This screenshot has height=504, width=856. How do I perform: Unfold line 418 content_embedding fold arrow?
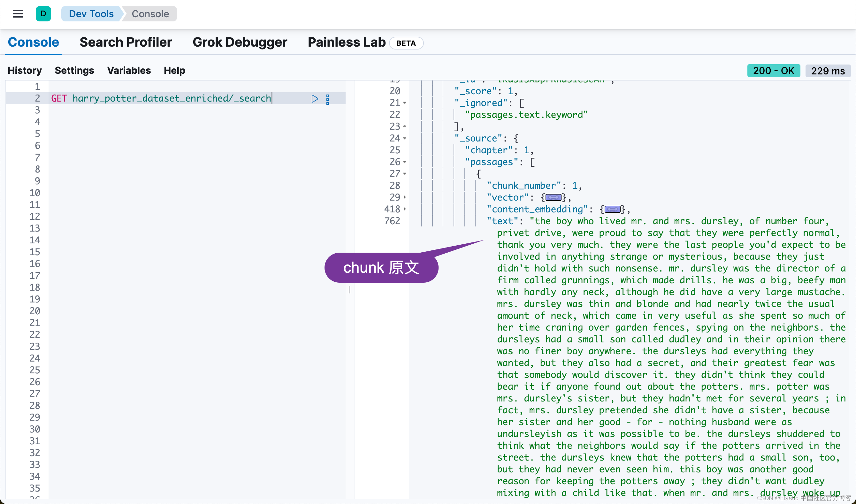[405, 209]
